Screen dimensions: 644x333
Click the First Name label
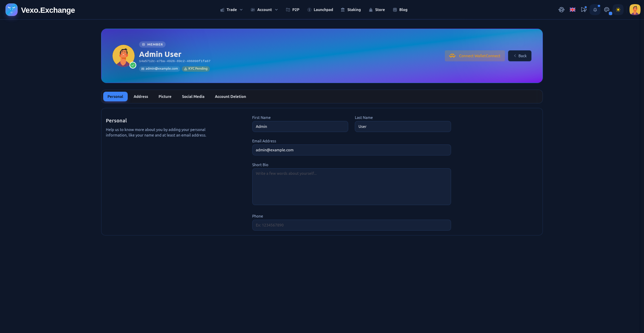(x=261, y=118)
